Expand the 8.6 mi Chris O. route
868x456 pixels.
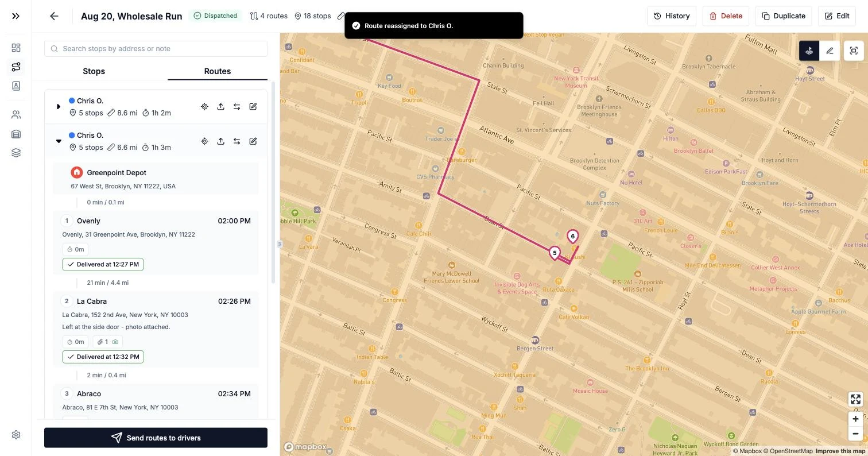(59, 107)
